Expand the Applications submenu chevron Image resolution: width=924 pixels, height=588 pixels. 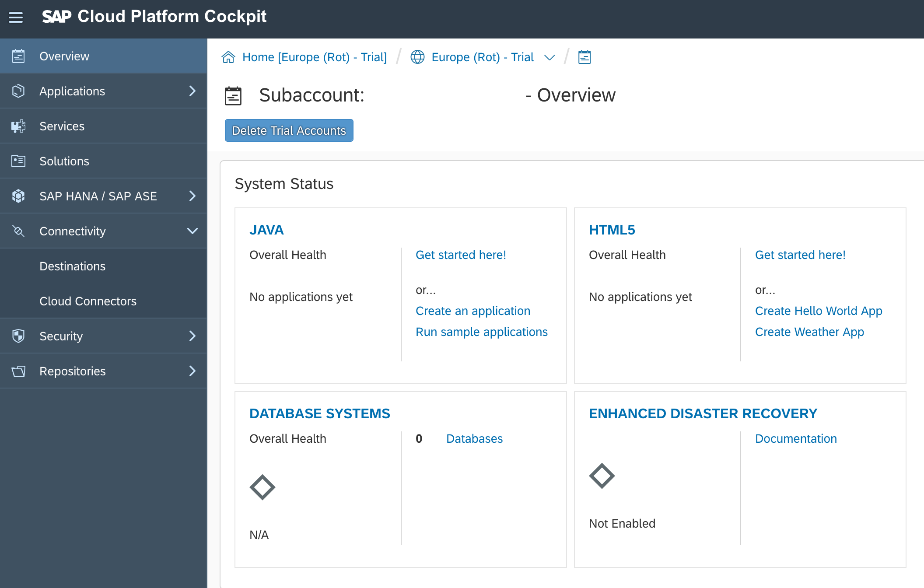click(192, 91)
